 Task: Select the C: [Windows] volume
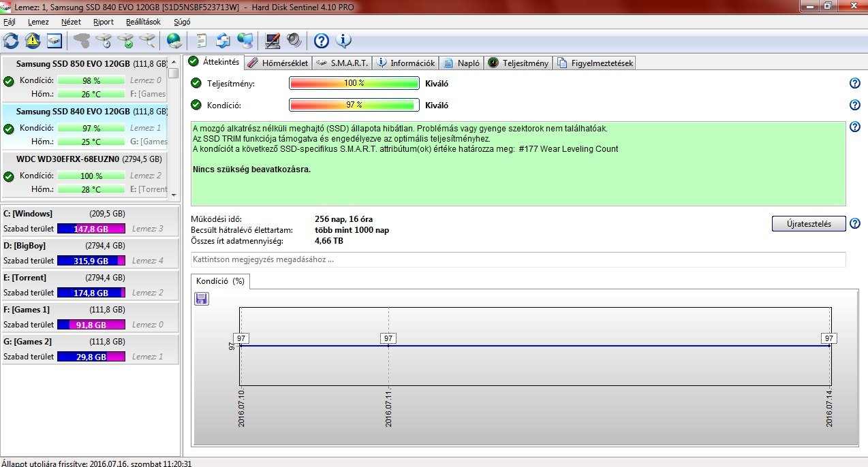click(90, 221)
